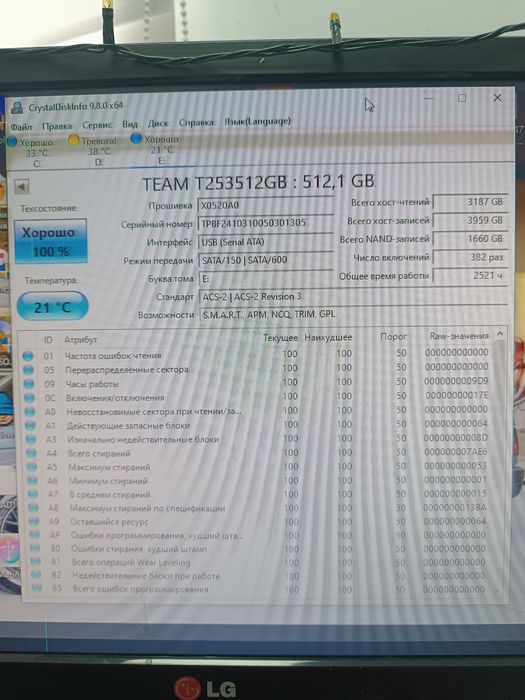Select the Изначально недействительные блоки row
The height and width of the screenshot is (700, 525).
(256, 438)
